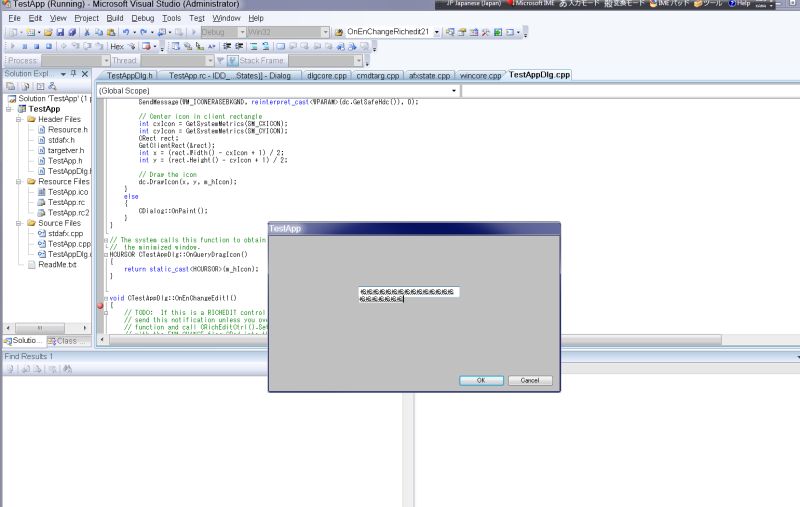Viewport: 800px width, 507px height.
Task: Click the Comment Selection icon
Action: pos(254,46)
